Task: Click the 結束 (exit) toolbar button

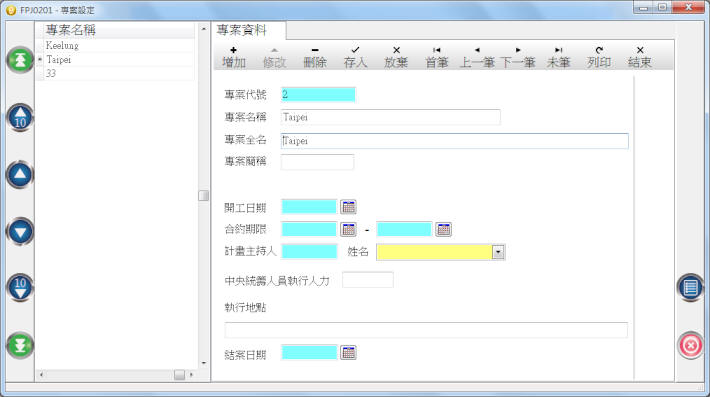Action: [640, 57]
